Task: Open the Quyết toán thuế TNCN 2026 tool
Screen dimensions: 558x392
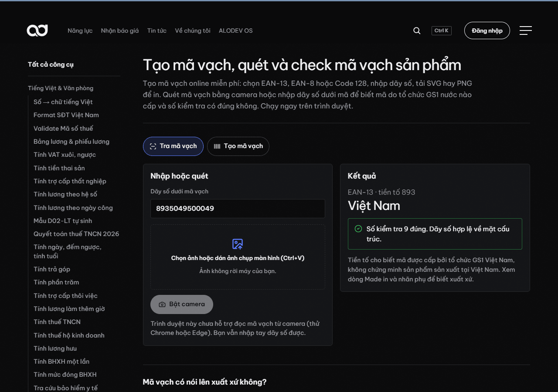Action: click(76, 234)
